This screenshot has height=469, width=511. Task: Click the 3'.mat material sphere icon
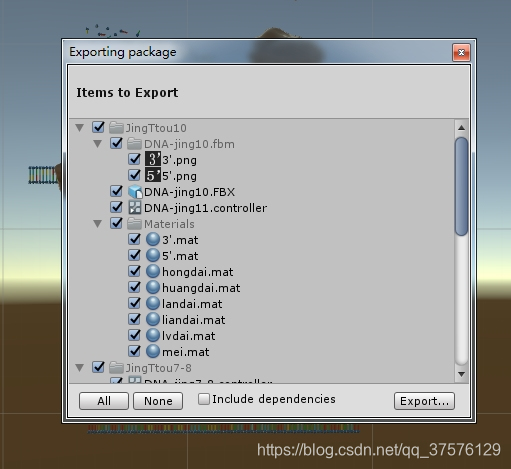pos(153,239)
